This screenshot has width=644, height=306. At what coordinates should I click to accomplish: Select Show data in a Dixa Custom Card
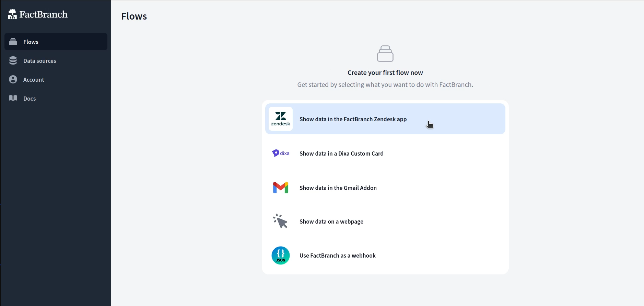(385, 153)
